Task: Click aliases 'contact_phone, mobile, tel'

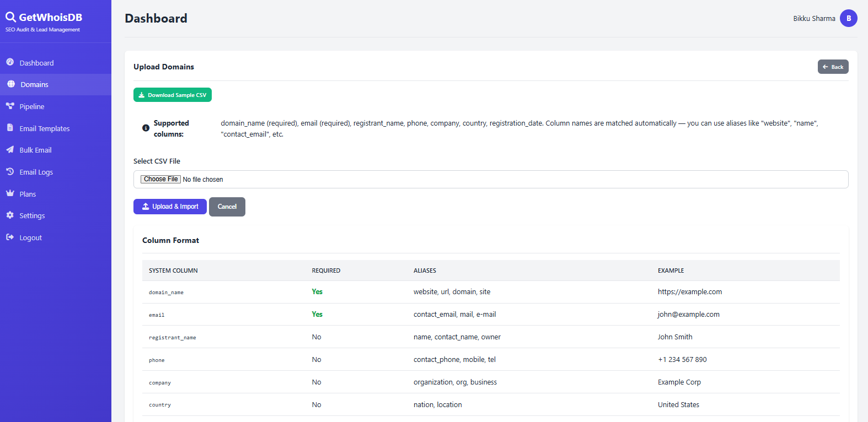Action: point(454,360)
